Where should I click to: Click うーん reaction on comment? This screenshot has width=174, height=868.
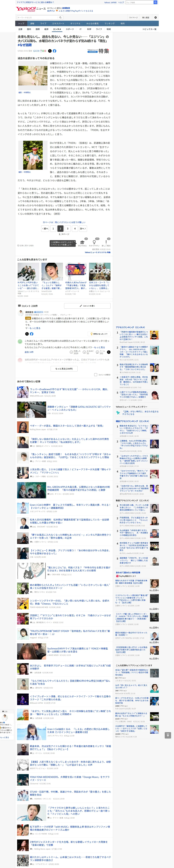point(101,352)
